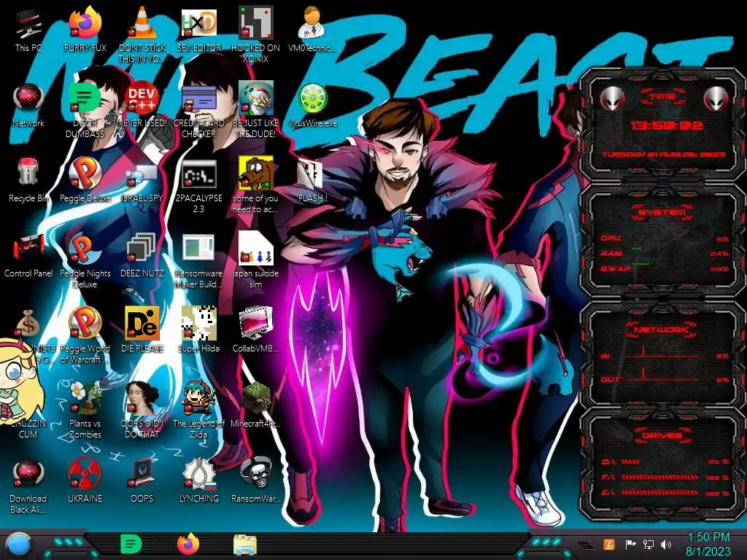Click the C:\ drive usage bar

click(x=630, y=462)
